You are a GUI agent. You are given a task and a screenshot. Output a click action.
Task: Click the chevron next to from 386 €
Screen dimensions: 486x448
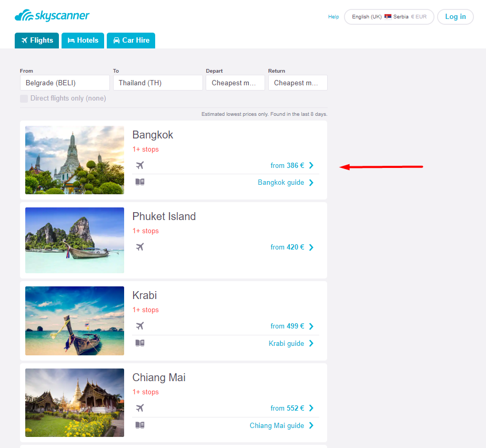point(311,165)
